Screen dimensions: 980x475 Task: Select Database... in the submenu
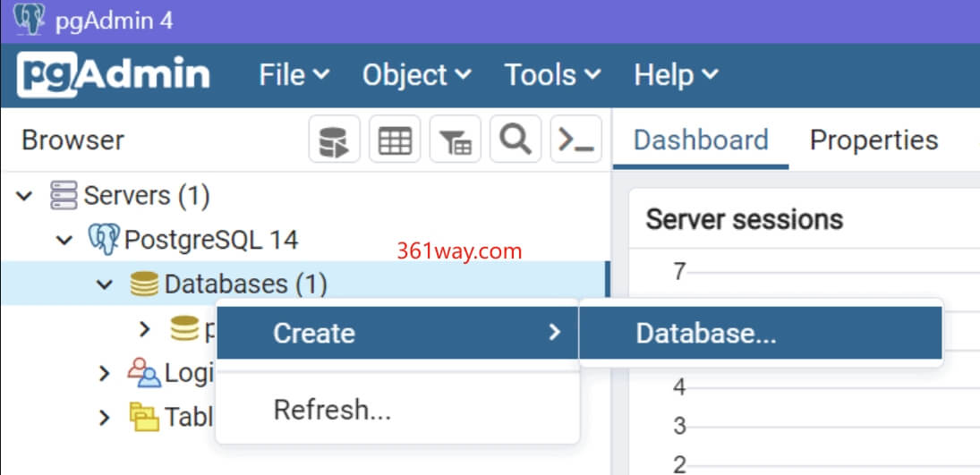click(761, 333)
